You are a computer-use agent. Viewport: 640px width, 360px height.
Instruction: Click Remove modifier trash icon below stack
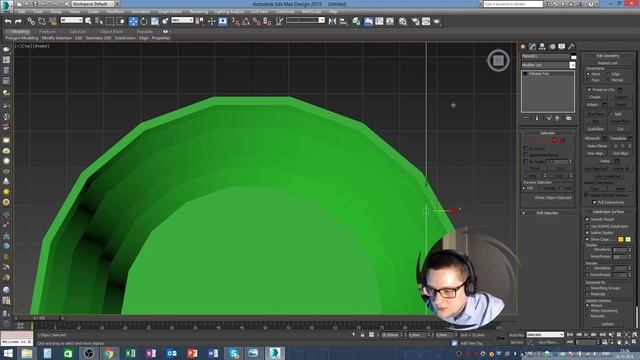coord(557,118)
